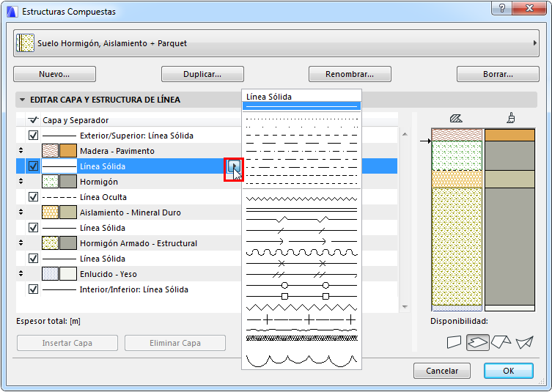
Task: Choose the double line type
Action: click(301, 210)
